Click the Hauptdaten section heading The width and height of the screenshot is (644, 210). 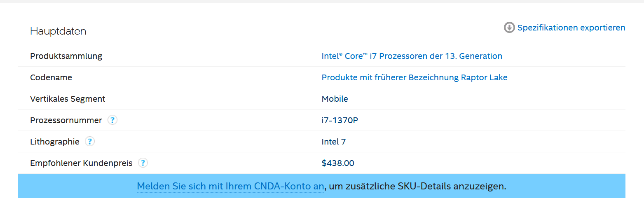pyautogui.click(x=58, y=31)
